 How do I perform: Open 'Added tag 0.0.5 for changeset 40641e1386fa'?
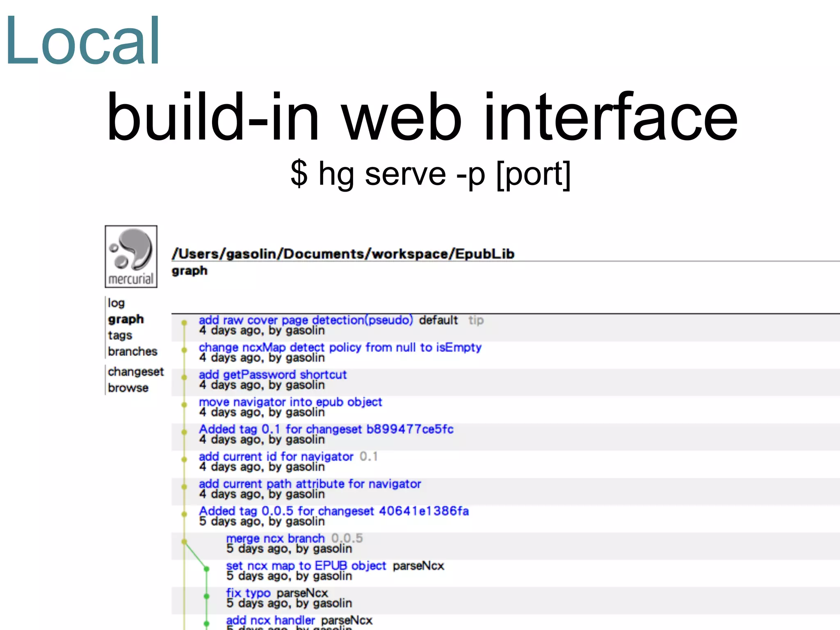point(334,511)
